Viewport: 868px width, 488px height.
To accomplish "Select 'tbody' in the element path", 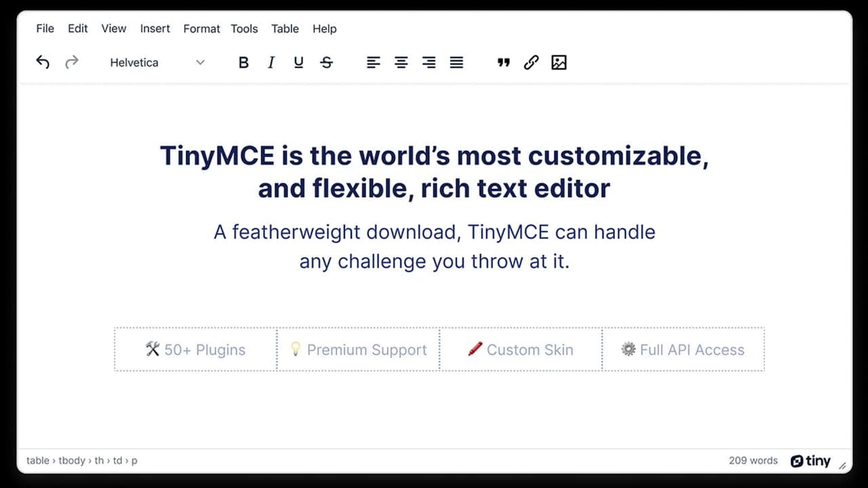I will pos(72,460).
